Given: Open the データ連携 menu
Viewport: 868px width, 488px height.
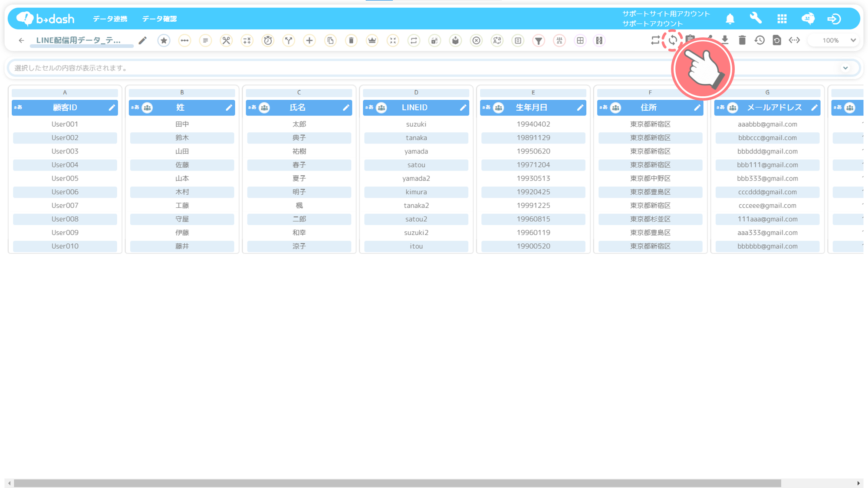Looking at the screenshot, I should point(110,19).
